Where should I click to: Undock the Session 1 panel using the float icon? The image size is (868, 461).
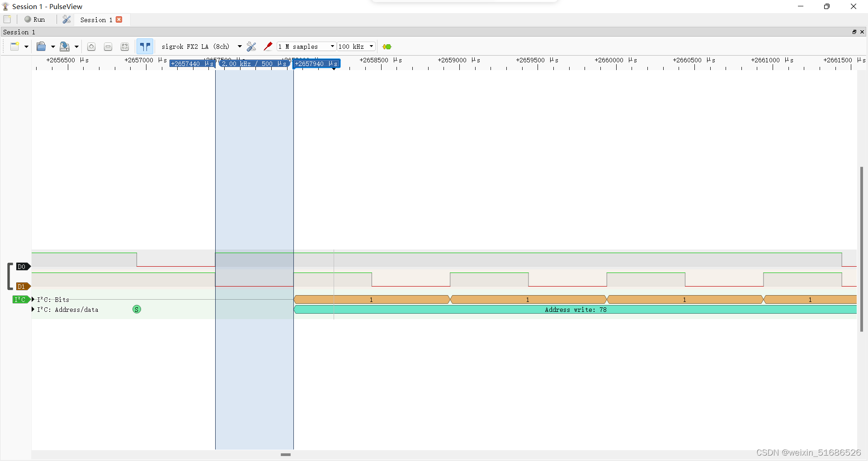tap(854, 32)
